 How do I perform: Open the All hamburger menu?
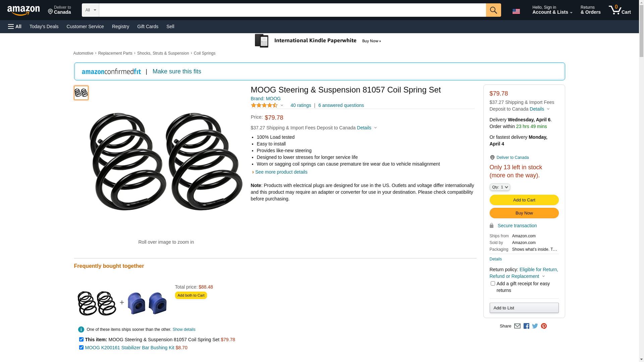click(x=15, y=26)
